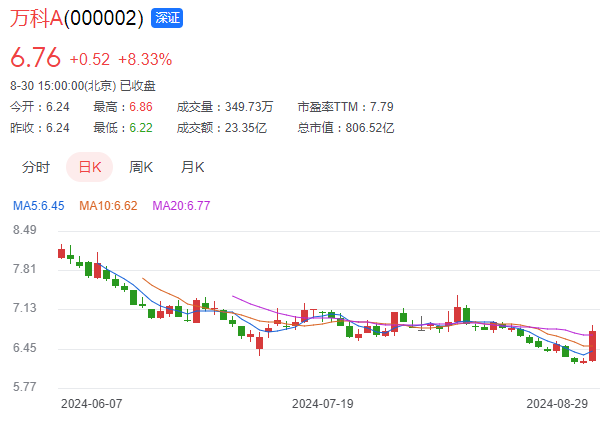Open the 月K monthly chart tab
The height and width of the screenshot is (427, 616).
pyautogui.click(x=192, y=167)
